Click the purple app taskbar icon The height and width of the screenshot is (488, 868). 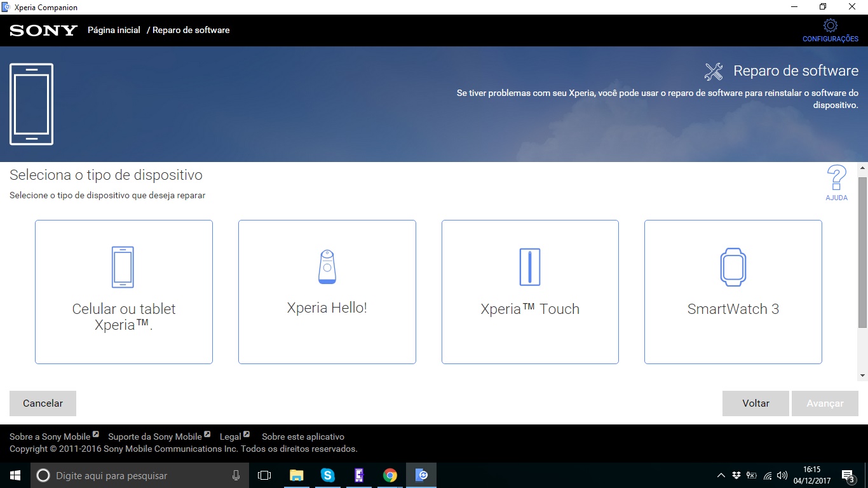pos(359,475)
